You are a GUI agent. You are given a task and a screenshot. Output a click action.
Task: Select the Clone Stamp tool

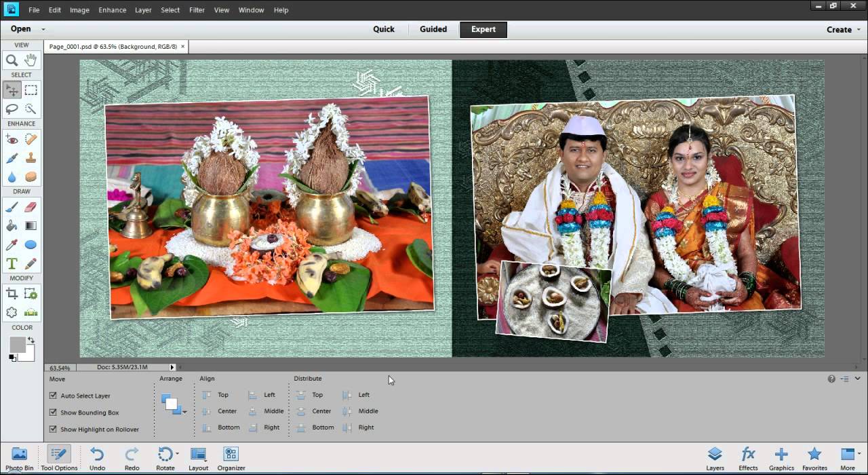pyautogui.click(x=31, y=158)
